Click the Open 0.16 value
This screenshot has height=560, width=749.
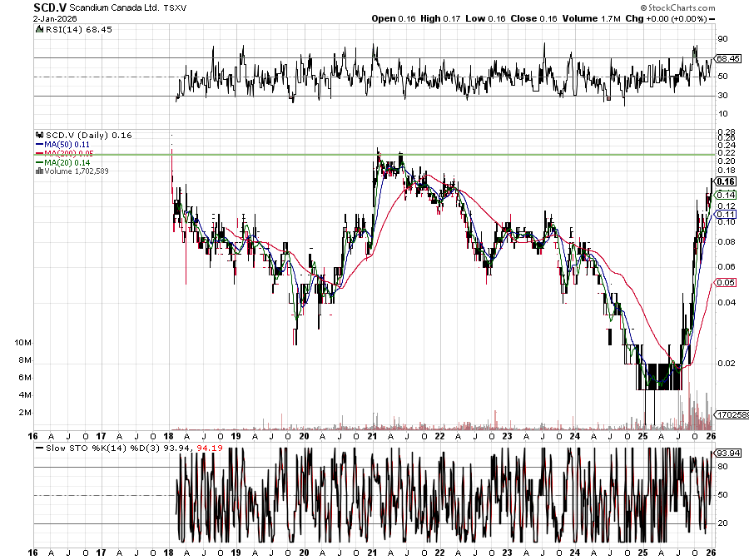[x=394, y=18]
